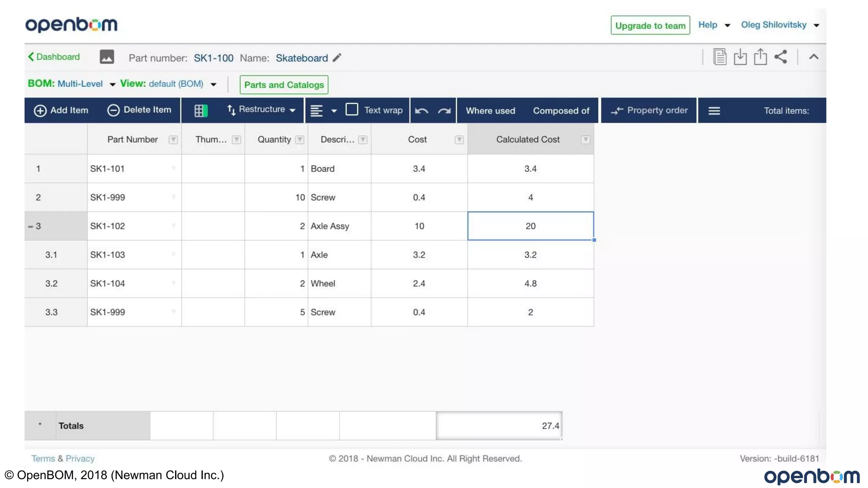868x488 pixels.
Task: Collapse row 3 with the minus toggle
Action: click(x=31, y=227)
